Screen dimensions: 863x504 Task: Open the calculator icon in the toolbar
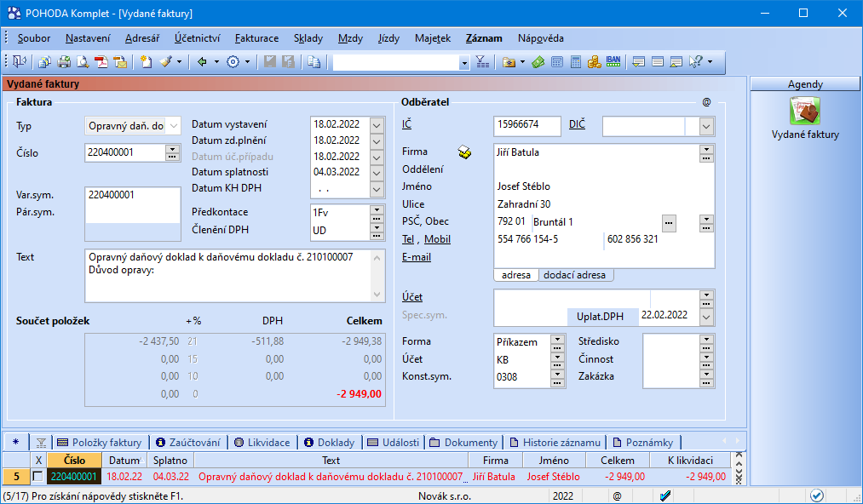click(x=576, y=61)
